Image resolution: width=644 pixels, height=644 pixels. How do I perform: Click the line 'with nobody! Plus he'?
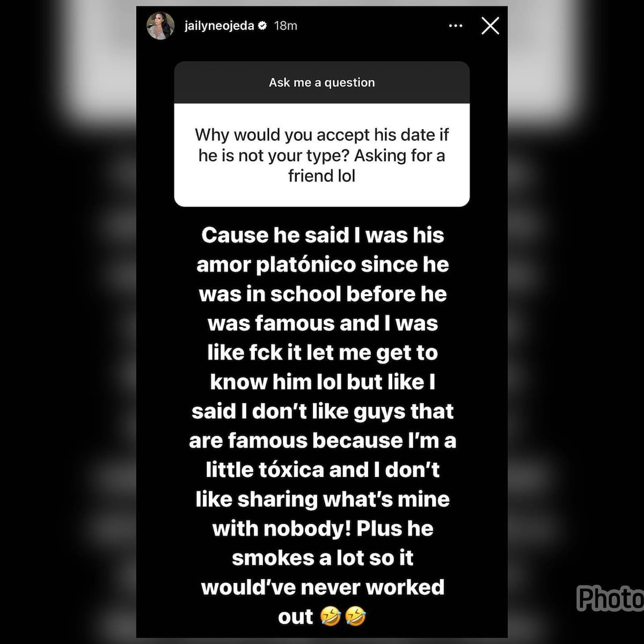click(x=323, y=529)
